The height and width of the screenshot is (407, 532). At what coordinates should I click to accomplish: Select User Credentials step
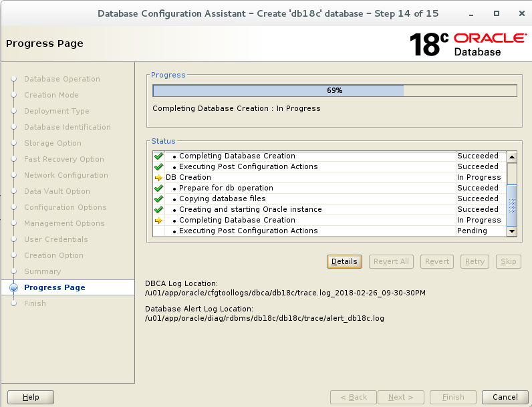coord(56,239)
